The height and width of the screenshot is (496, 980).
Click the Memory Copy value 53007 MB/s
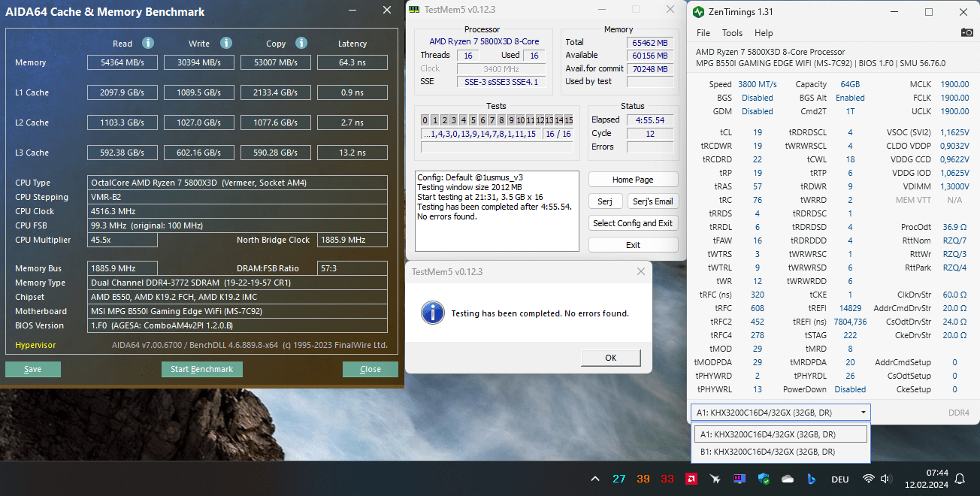[x=276, y=62]
